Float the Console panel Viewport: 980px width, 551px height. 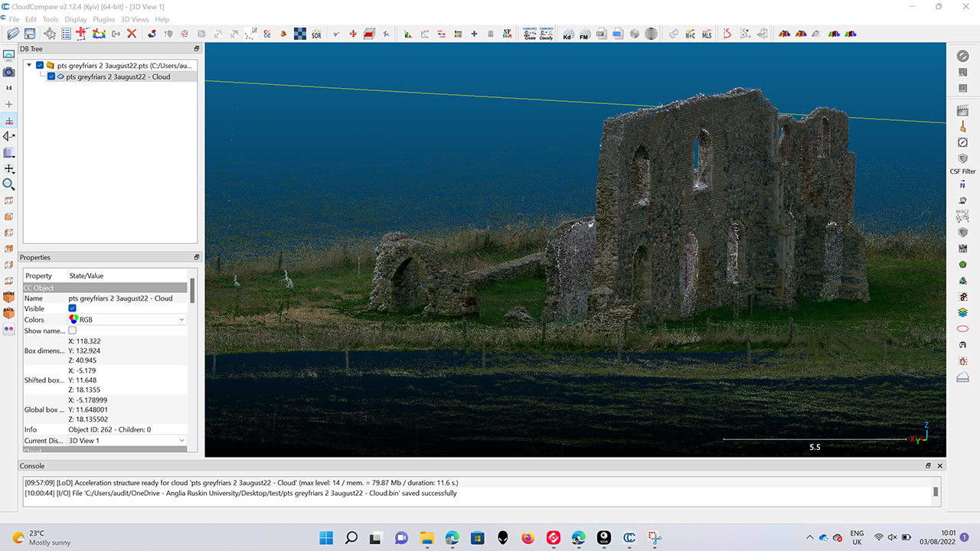929,465
